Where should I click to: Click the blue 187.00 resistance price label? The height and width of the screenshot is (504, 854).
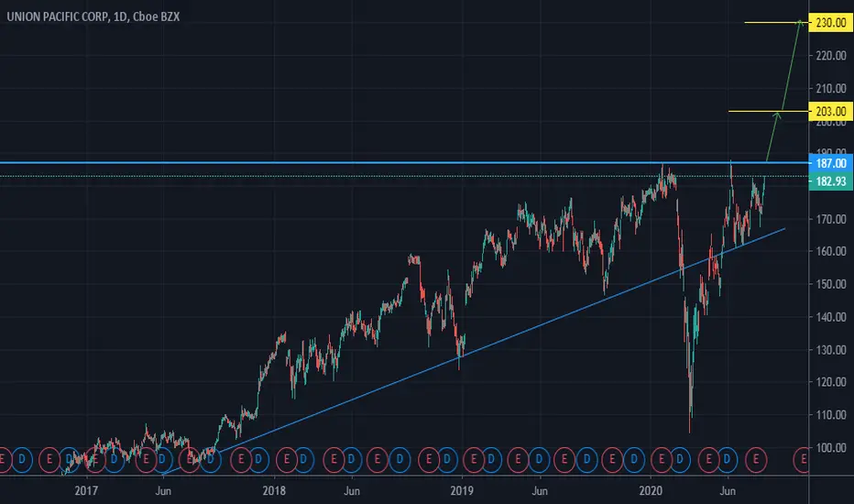click(x=830, y=163)
